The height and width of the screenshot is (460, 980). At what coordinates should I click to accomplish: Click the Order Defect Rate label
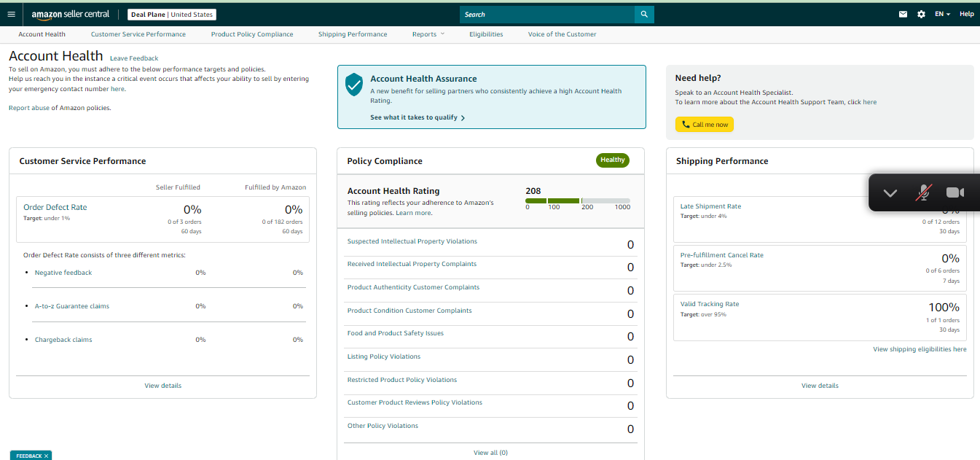tap(55, 208)
